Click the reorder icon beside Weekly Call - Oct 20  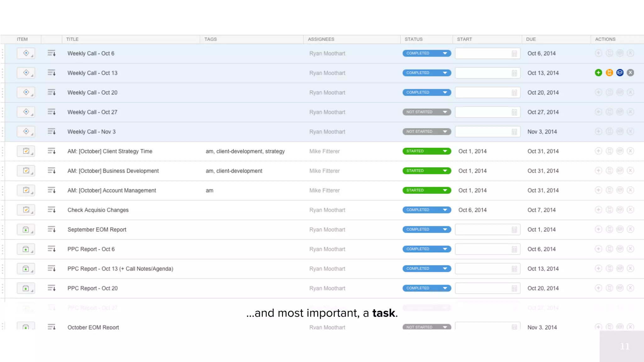52,92
